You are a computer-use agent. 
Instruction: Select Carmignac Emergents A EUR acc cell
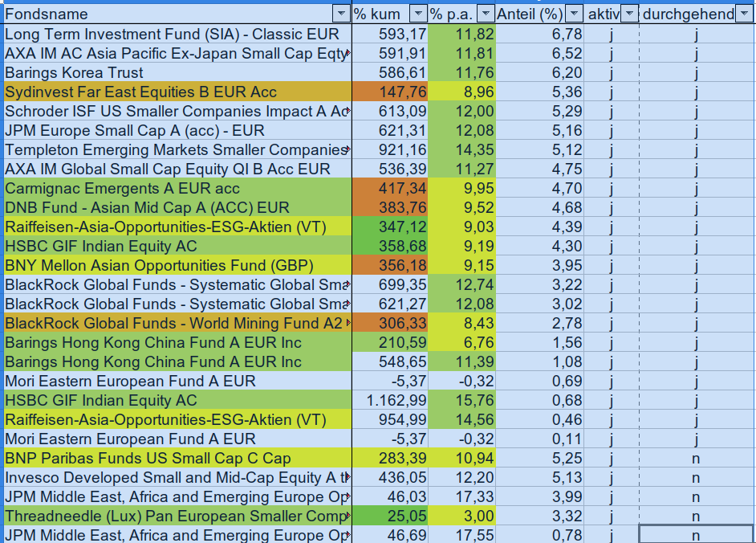[x=178, y=188]
